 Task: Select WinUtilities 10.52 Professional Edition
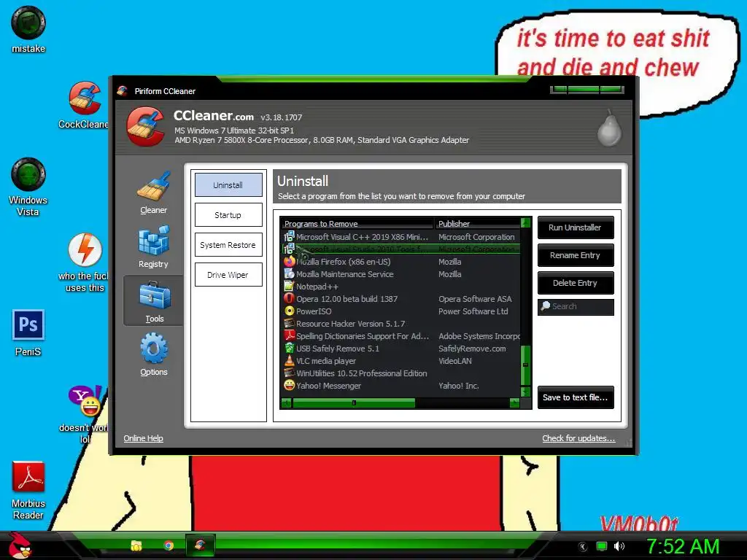click(x=400, y=373)
